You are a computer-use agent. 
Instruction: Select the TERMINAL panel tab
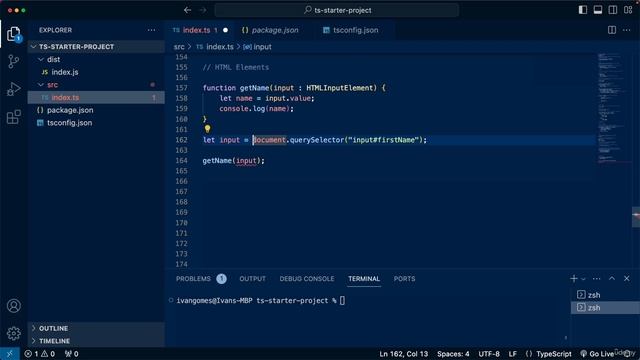[x=364, y=279]
